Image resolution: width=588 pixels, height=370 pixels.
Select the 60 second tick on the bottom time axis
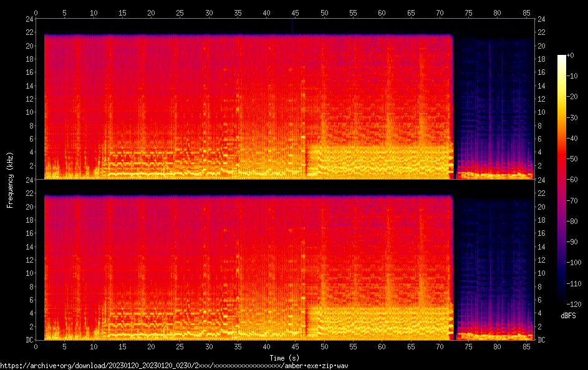click(382, 346)
